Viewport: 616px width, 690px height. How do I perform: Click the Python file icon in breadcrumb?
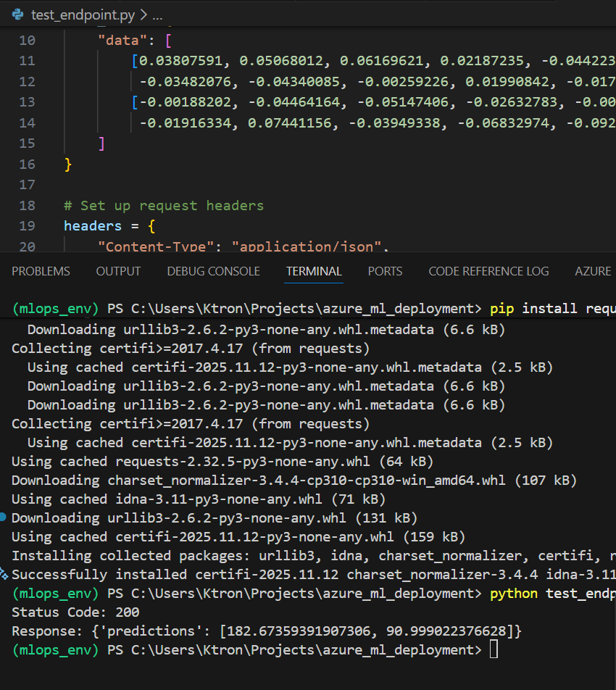pyautogui.click(x=17, y=14)
